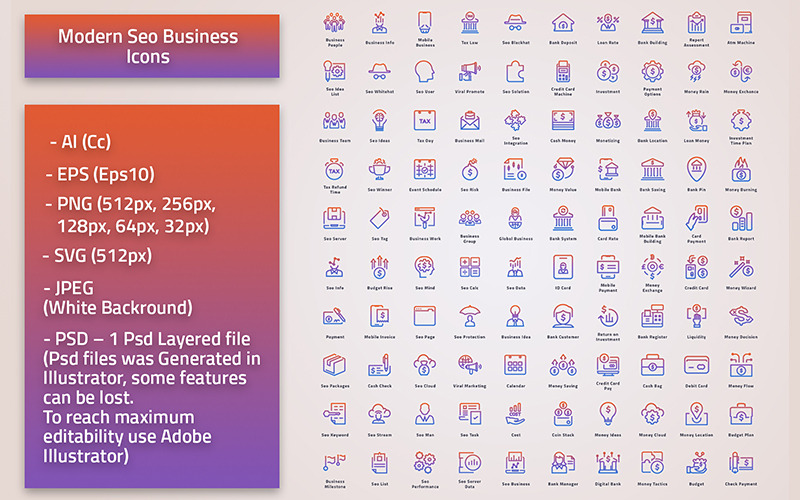This screenshot has width=800, height=500.
Task: Choose the Tax Day calendar icon
Action: pyautogui.click(x=424, y=121)
